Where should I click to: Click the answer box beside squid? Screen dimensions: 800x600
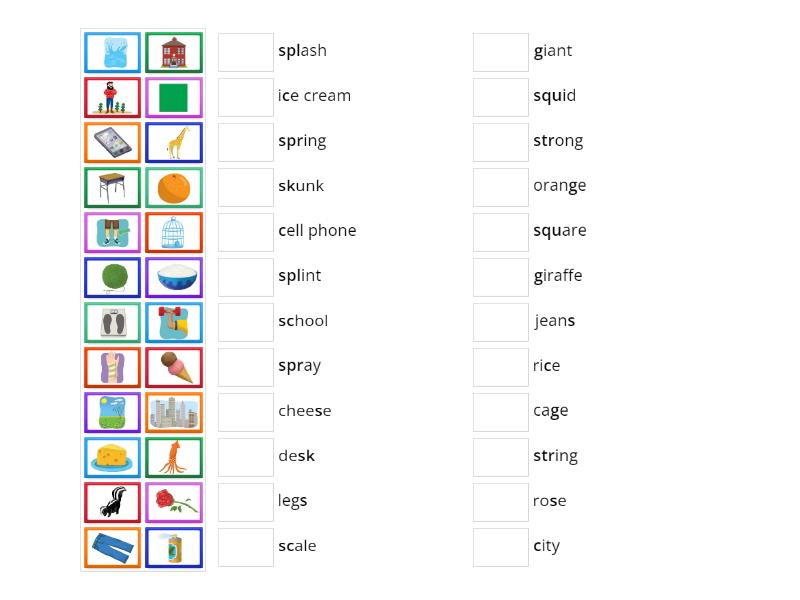[500, 95]
